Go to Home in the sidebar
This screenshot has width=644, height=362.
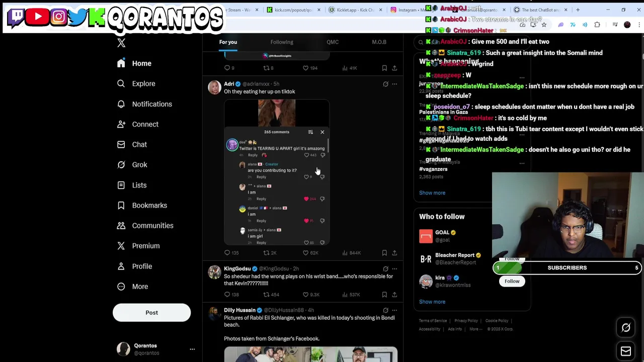point(134,63)
